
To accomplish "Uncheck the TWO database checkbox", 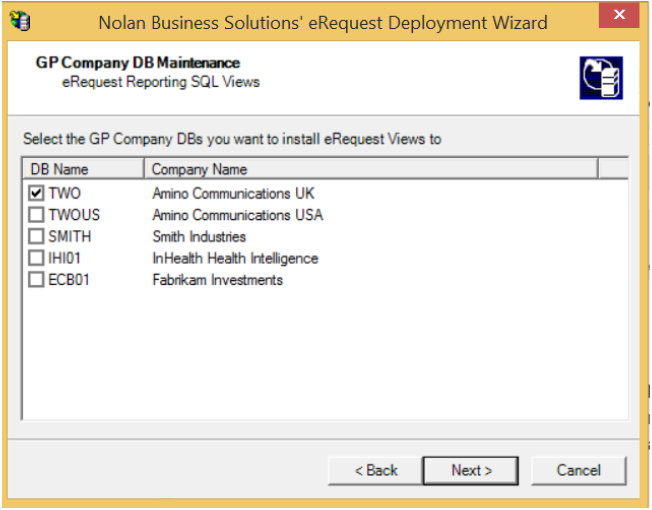I will tap(37, 193).
